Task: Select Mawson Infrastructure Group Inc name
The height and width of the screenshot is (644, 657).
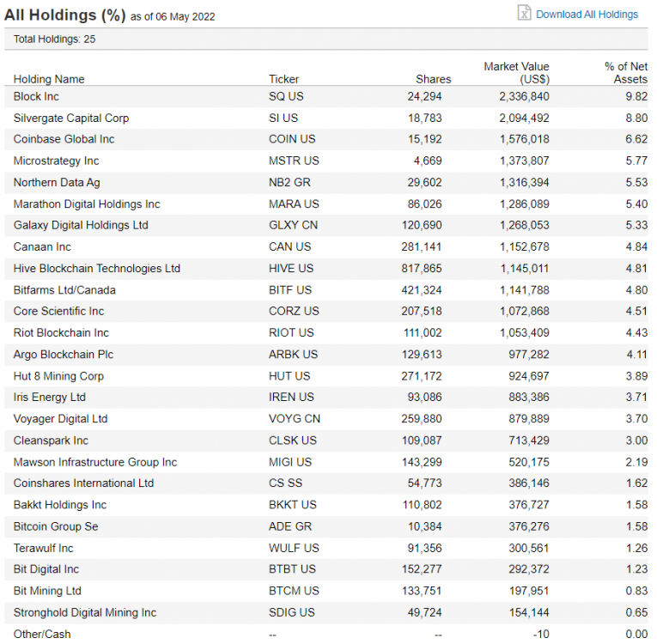Action: click(95, 463)
